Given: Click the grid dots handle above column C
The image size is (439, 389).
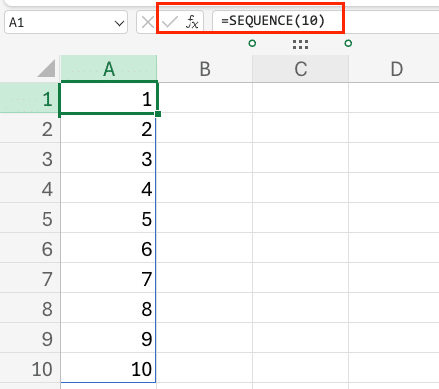Looking at the screenshot, I should point(300,44).
